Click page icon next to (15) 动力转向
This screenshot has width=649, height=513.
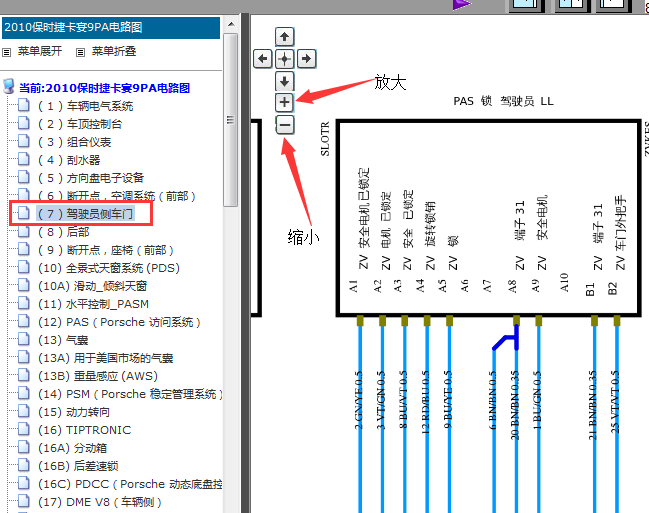pyautogui.click(x=24, y=411)
